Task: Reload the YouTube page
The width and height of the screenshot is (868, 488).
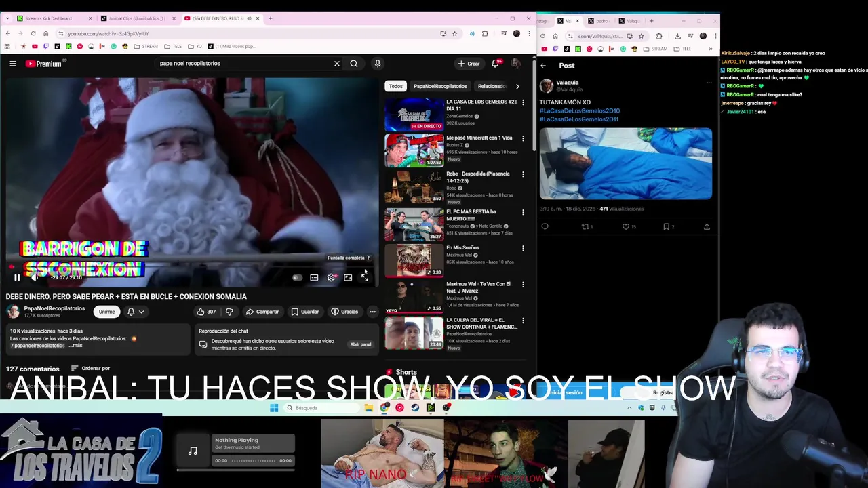Action: 33,33
